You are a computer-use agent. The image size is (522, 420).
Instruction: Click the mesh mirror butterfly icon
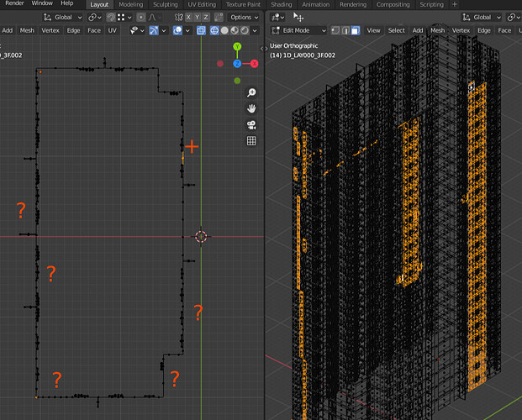click(179, 18)
